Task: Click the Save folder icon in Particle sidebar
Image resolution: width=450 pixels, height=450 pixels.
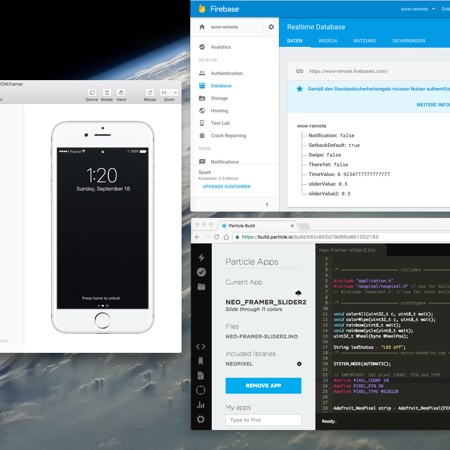Action: pos(201,287)
